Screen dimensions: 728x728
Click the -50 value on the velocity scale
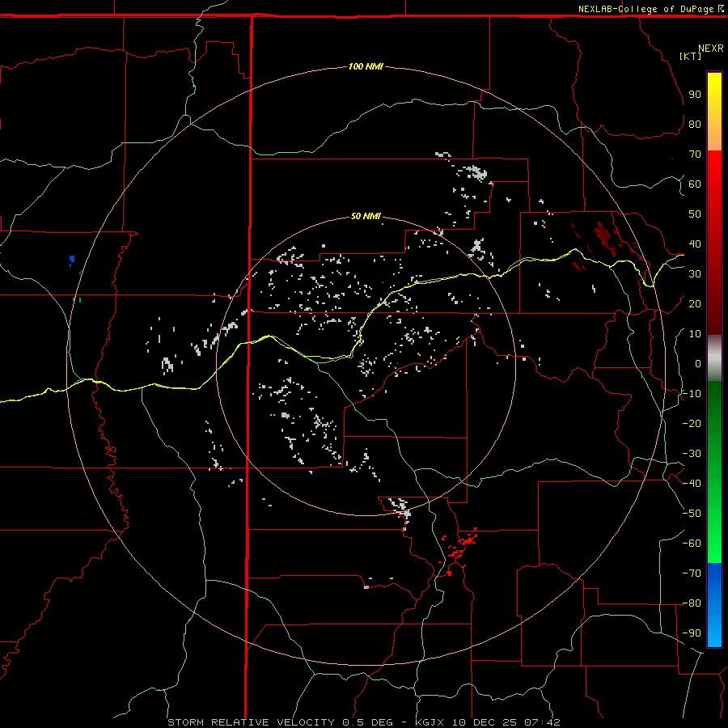pos(692,513)
